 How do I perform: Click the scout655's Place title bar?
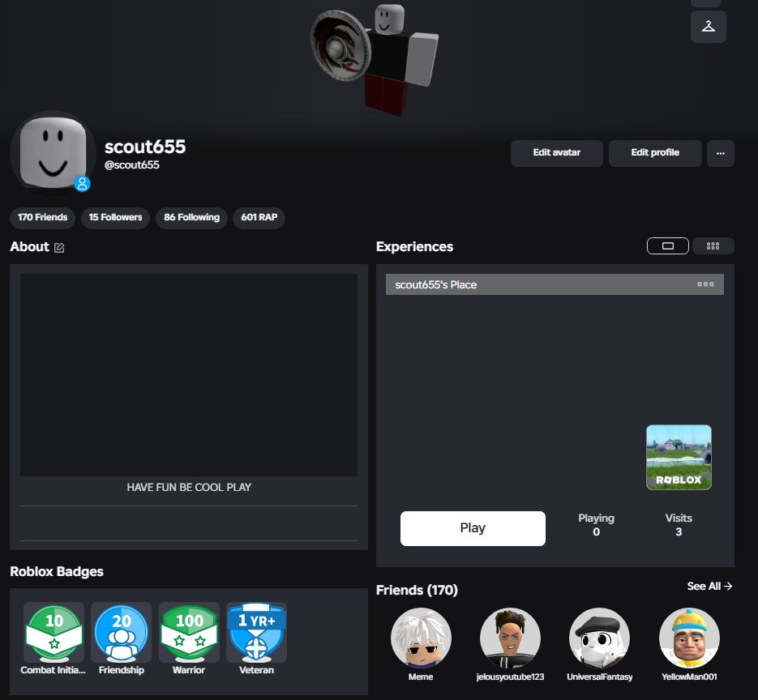[x=555, y=284]
